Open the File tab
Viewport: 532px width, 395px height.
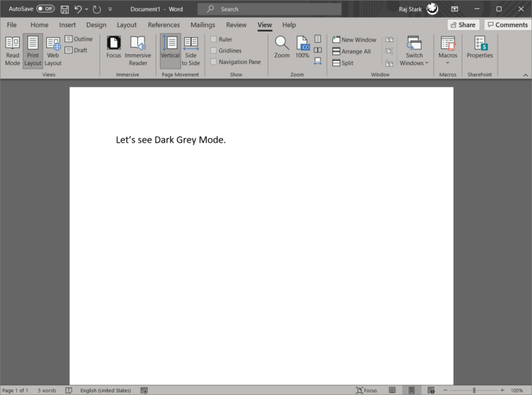click(x=11, y=25)
